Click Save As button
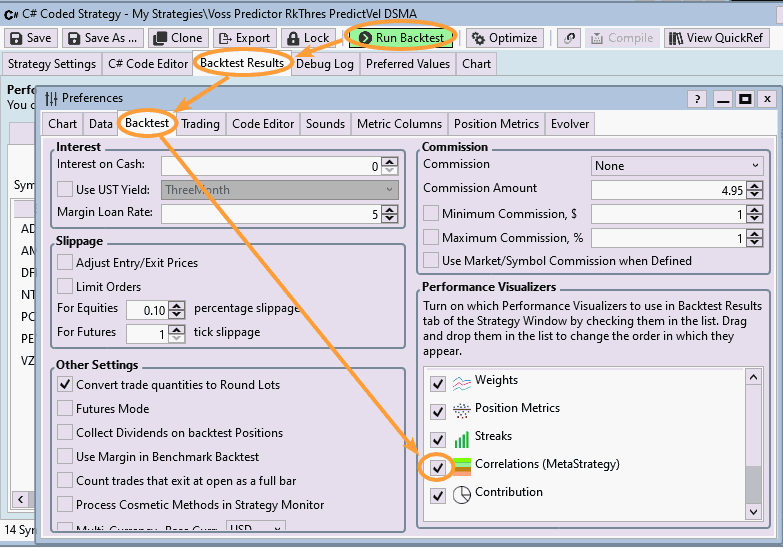The image size is (783, 548). pyautogui.click(x=102, y=38)
